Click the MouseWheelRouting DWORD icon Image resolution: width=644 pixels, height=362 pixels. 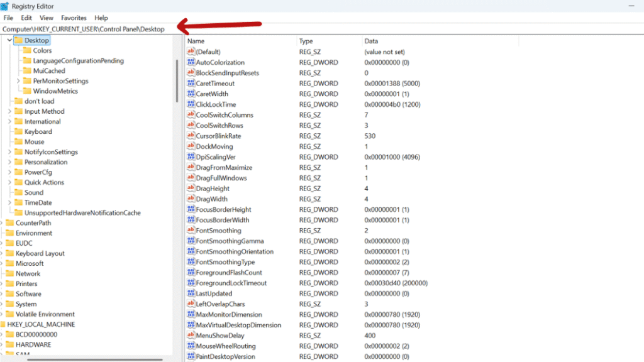(x=191, y=346)
